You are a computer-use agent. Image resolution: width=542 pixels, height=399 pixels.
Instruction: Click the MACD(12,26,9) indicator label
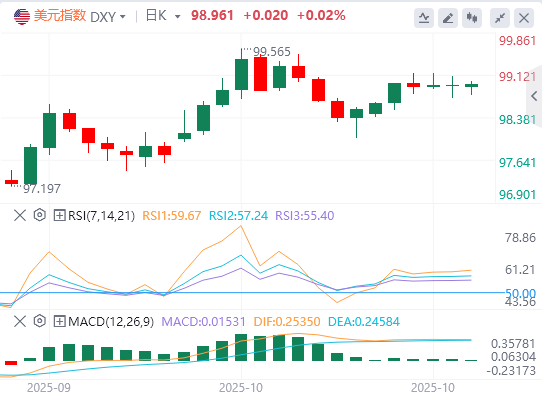[x=111, y=322]
